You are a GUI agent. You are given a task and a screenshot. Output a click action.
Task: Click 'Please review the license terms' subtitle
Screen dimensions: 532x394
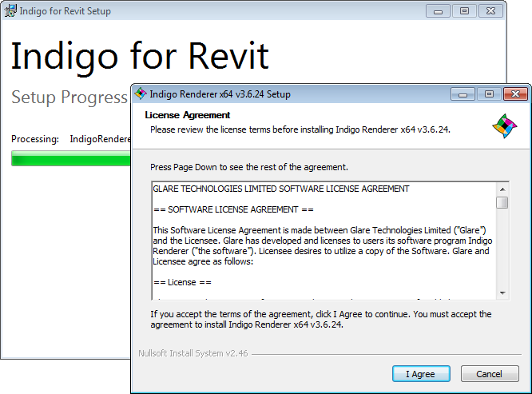tap(300, 129)
